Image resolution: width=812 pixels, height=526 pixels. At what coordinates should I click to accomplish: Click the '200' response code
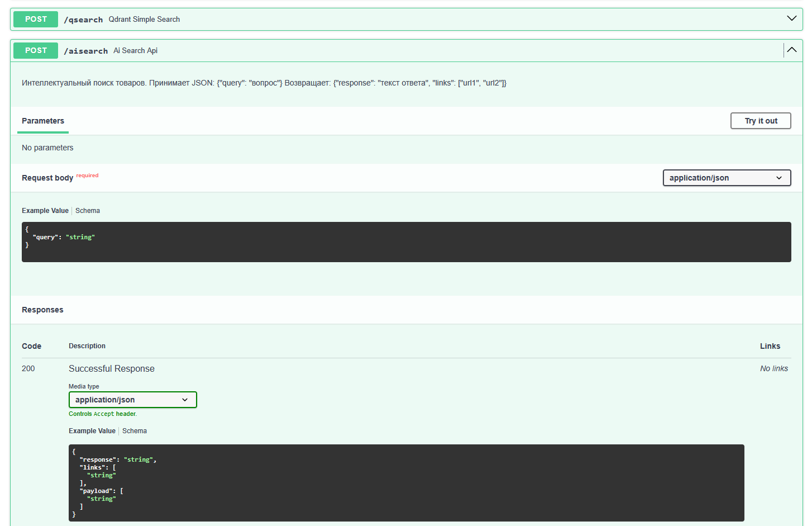(28, 368)
